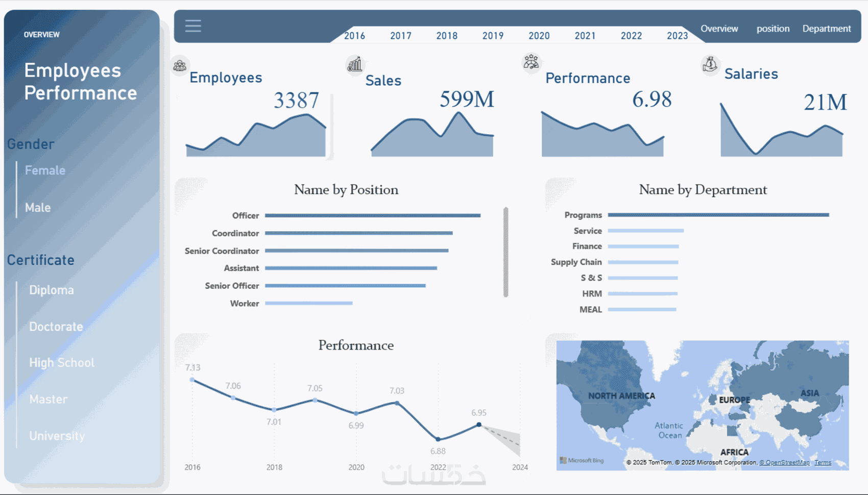
Task: Open the hamburger menu icon
Action: click(x=193, y=26)
